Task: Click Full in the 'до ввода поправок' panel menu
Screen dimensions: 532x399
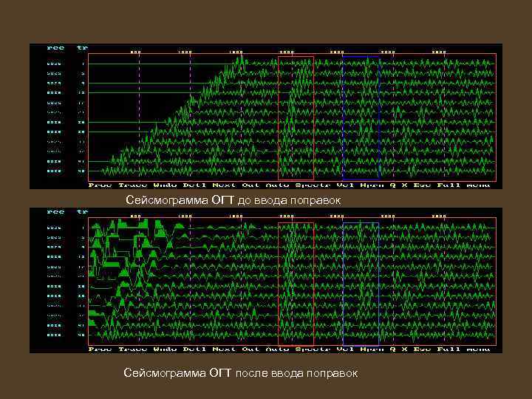Action: [449, 185]
